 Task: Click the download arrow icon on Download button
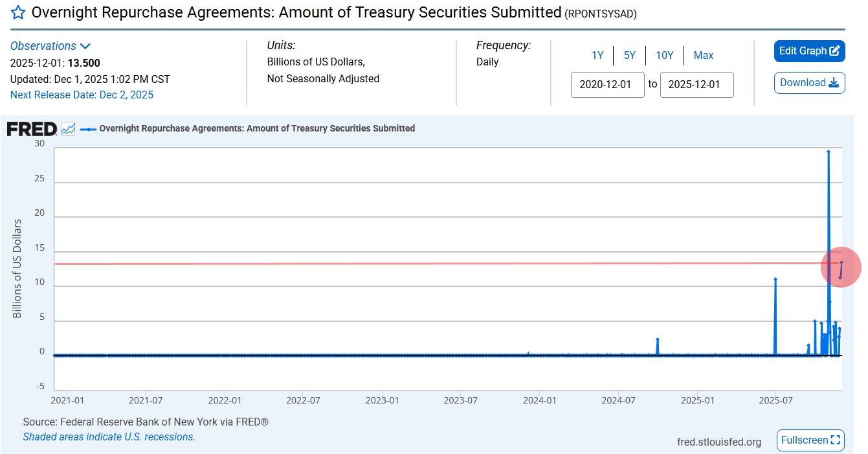(835, 83)
